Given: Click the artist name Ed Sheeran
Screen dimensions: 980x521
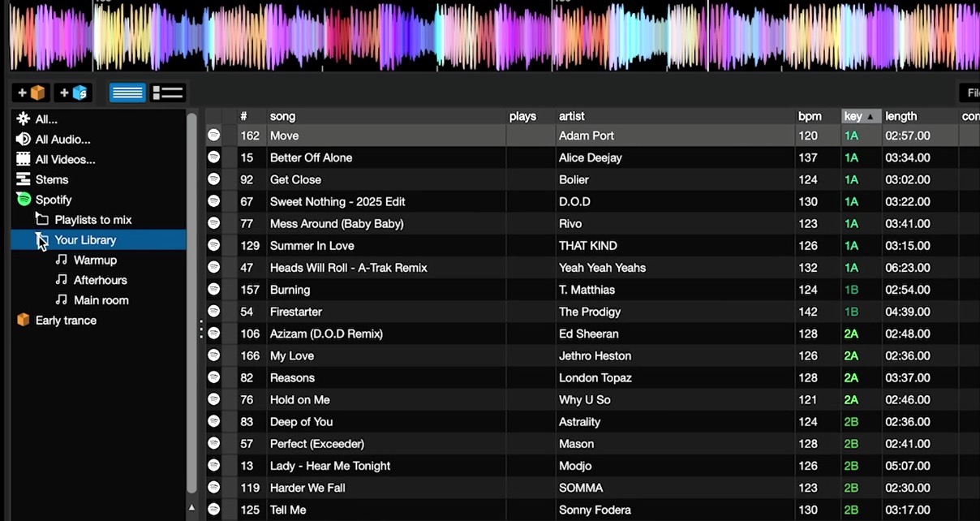Looking at the screenshot, I should 589,334.
